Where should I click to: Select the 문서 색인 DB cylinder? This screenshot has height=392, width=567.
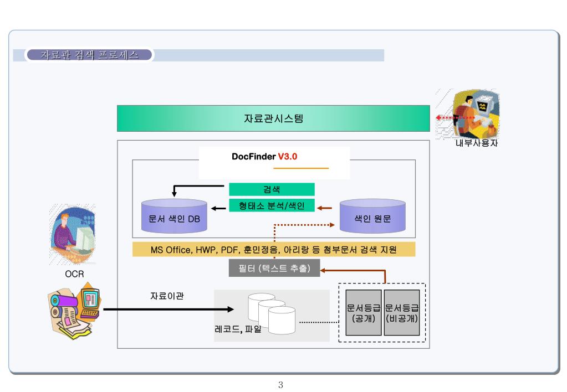pos(174,216)
